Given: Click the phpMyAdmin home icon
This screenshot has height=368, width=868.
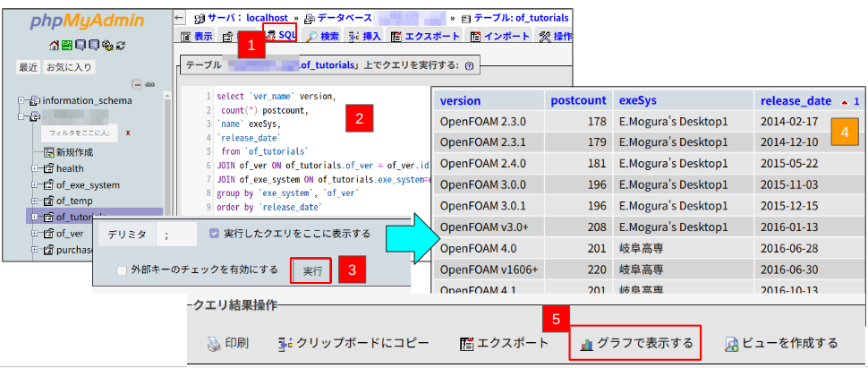Looking at the screenshot, I should pyautogui.click(x=54, y=46).
